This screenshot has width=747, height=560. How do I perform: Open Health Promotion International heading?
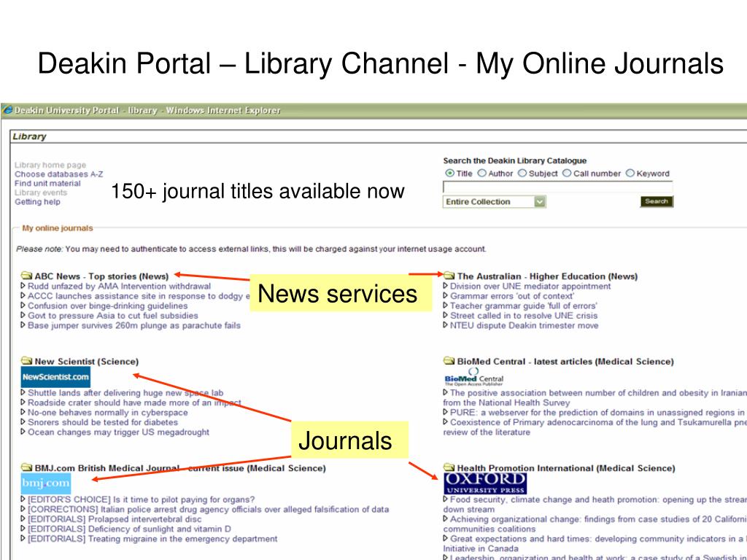[x=566, y=468]
